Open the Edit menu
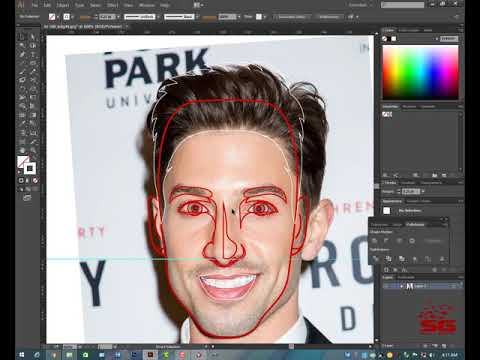This screenshot has height=360, width=480. (x=47, y=5)
